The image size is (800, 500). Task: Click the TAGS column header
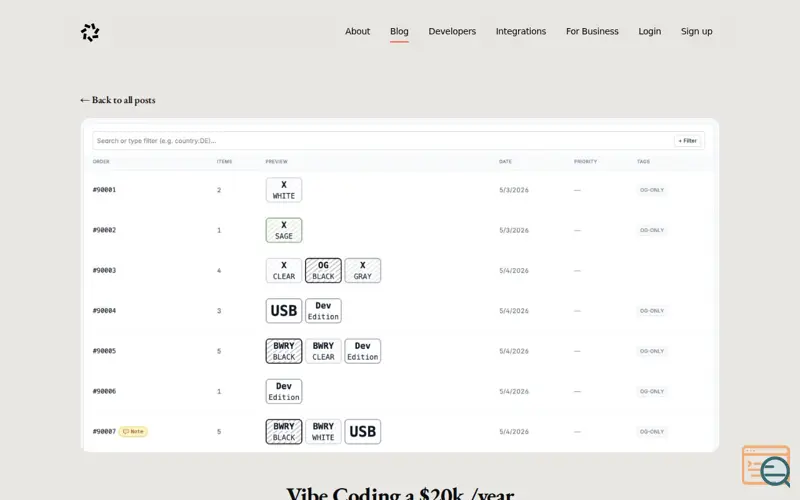(x=643, y=162)
